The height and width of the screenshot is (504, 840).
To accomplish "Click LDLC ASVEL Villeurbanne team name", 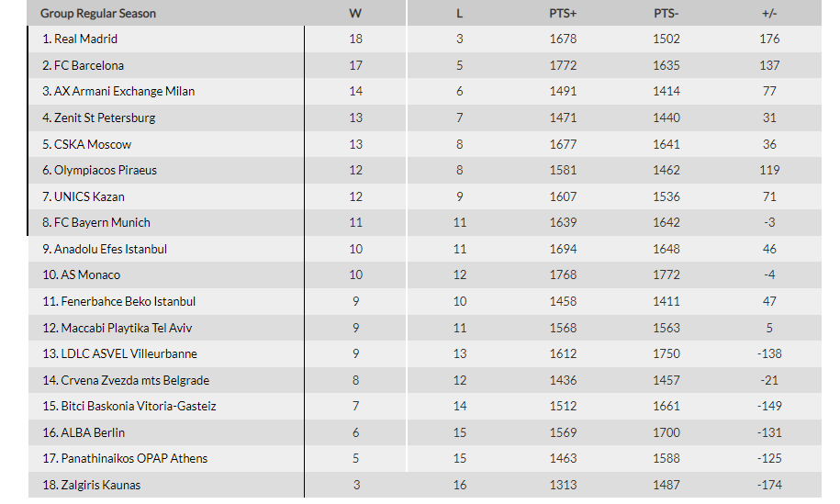I will point(129,354).
